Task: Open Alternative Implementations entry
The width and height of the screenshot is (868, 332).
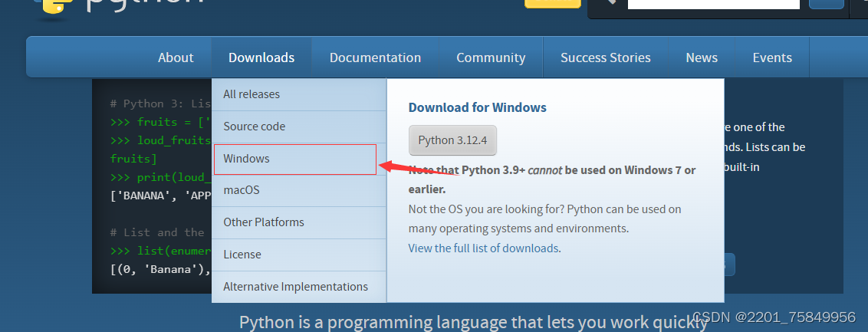Action: (x=299, y=287)
